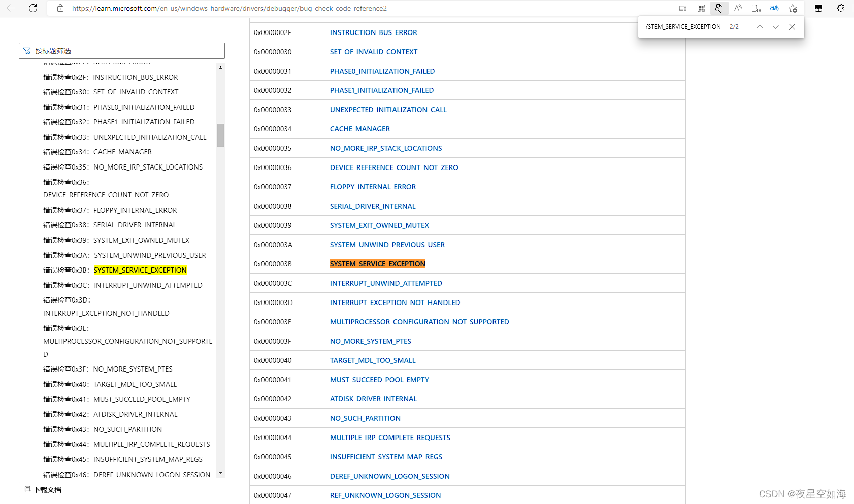Image resolution: width=854 pixels, height=504 pixels.
Task: Close the find-on-page bar
Action: (x=792, y=27)
